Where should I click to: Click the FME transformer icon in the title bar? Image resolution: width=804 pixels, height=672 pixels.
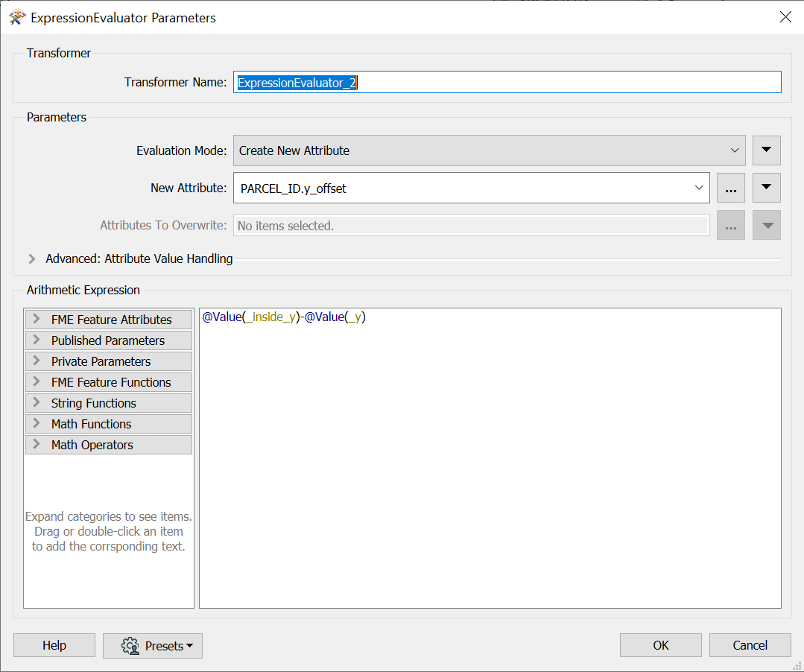tap(16, 16)
